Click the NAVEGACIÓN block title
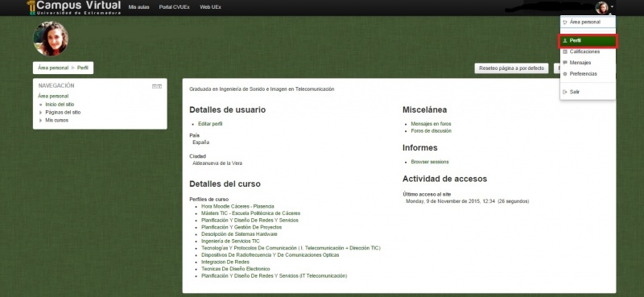The height and width of the screenshot is (297, 644). coord(56,86)
